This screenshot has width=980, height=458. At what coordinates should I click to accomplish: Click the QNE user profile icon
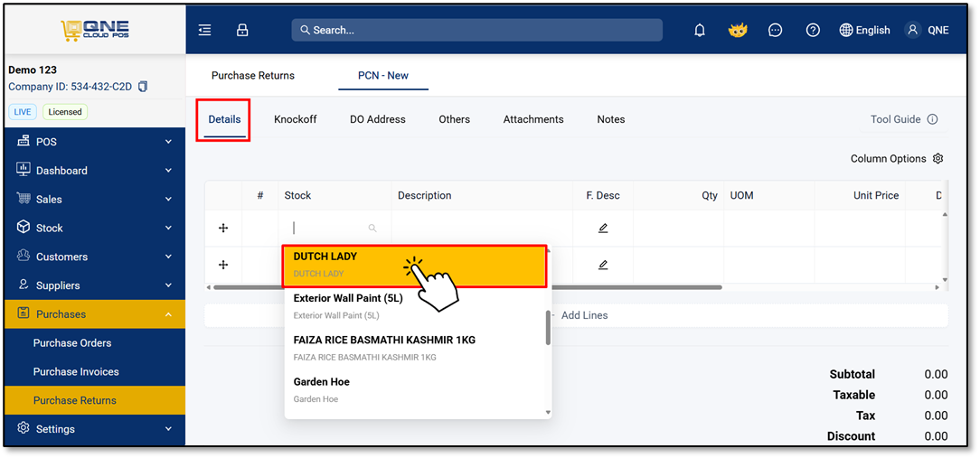[913, 30]
